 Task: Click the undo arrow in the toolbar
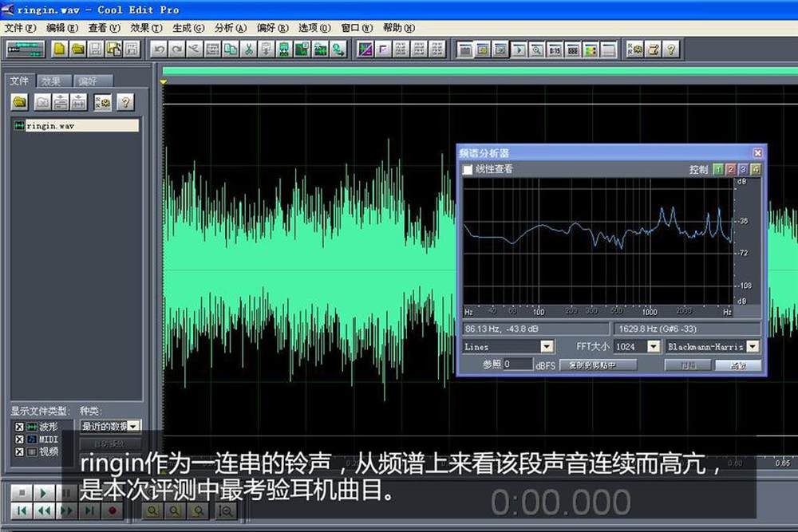tap(160, 49)
